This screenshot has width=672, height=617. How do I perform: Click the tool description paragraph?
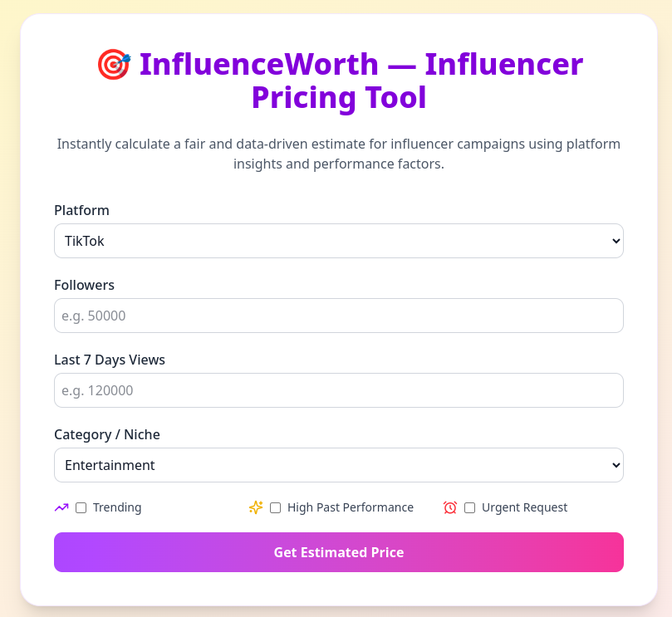(338, 154)
